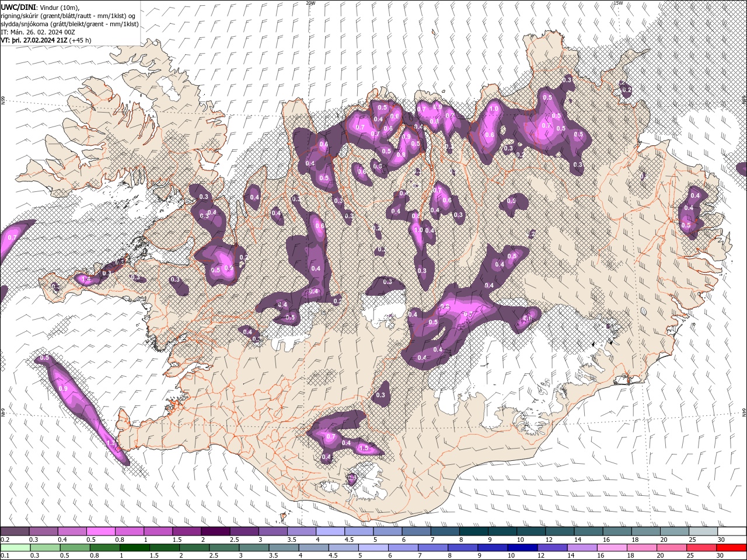
Task: Select lower legend grey-teal swatch 3–3.5
Action: pyautogui.click(x=253, y=547)
